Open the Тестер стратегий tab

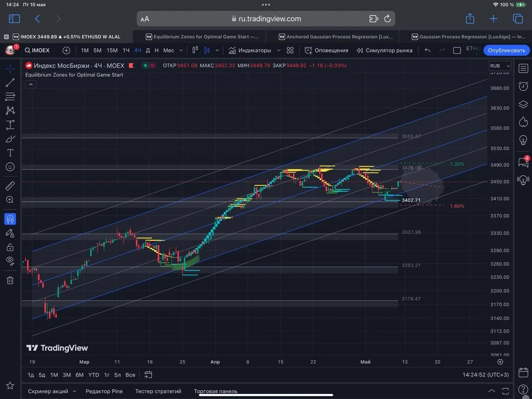pos(158,391)
